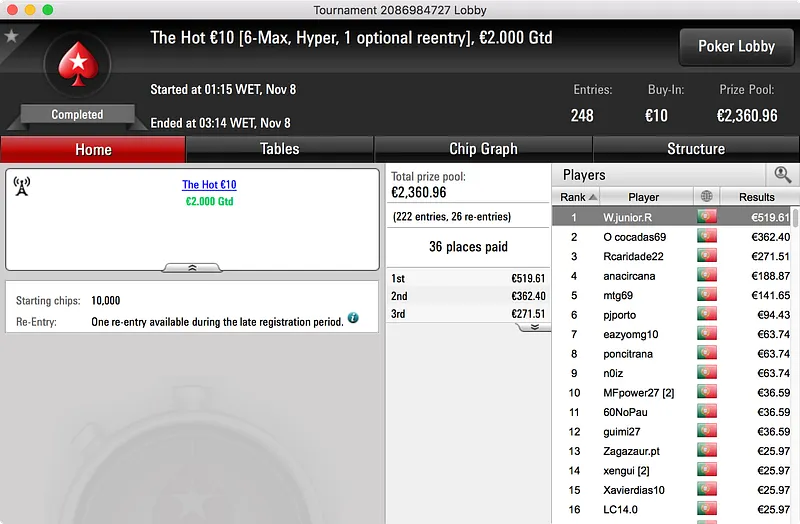Switch to the Tables tab

[280, 149]
